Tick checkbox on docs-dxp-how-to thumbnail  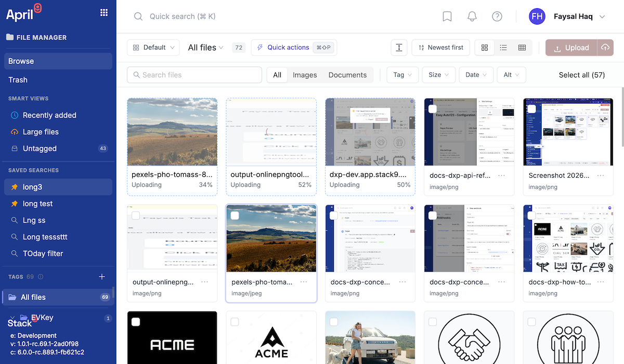(531, 215)
